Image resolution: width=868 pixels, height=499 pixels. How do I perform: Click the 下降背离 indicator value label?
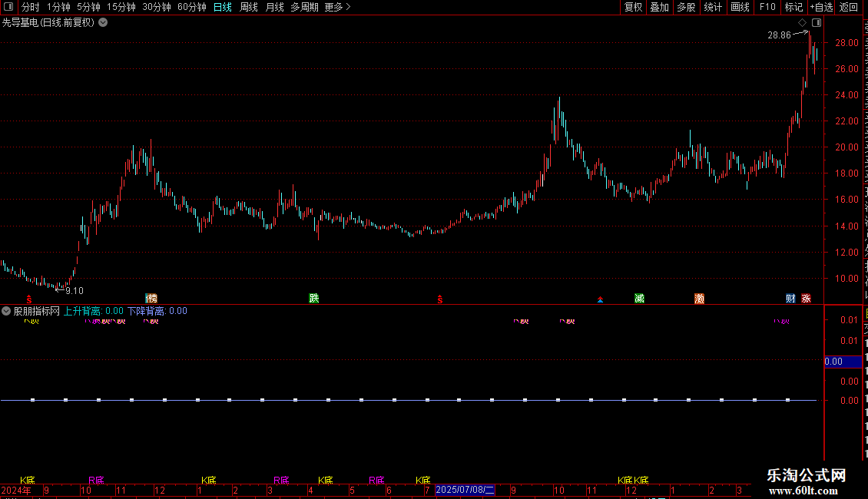click(157, 311)
